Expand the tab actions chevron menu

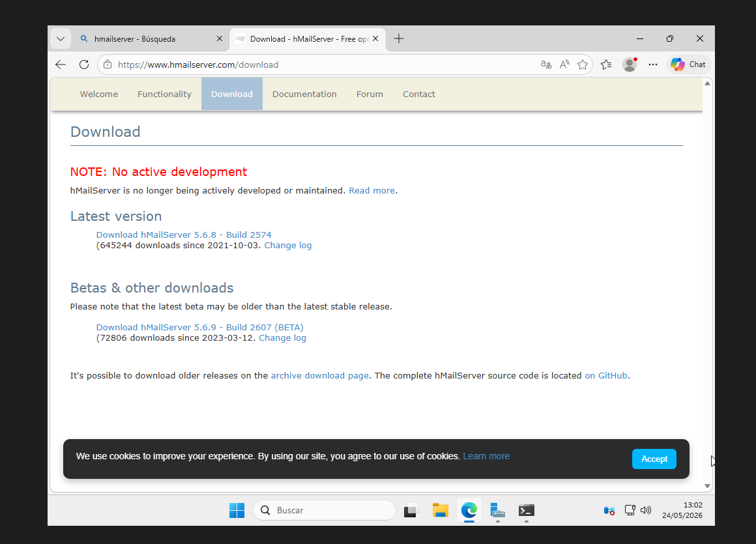pos(61,38)
